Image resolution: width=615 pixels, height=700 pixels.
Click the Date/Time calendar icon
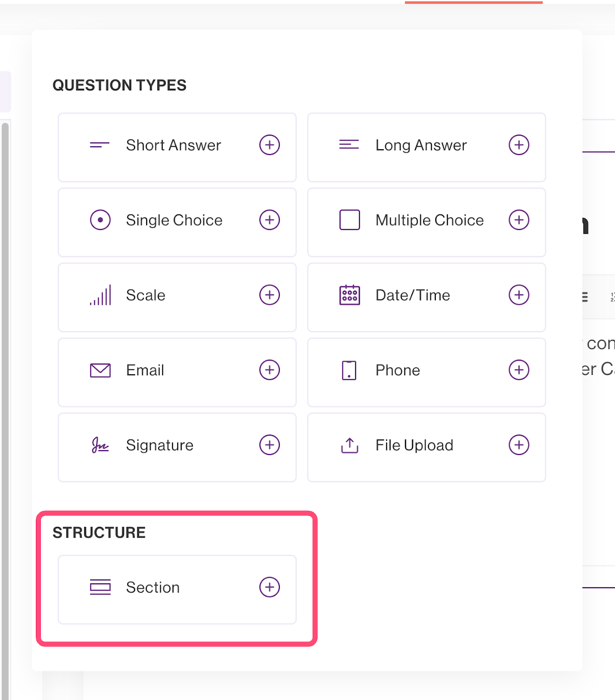(349, 295)
